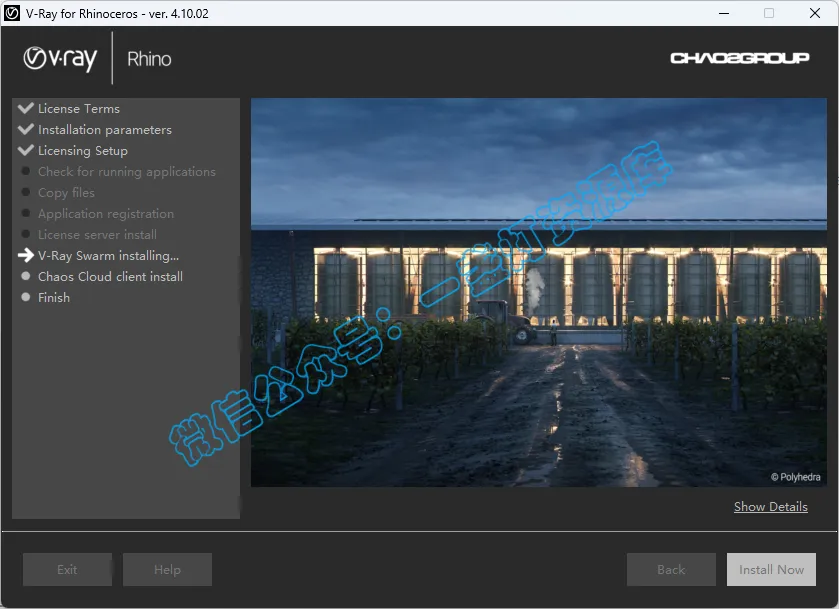Screen dimensions: 839x609
Task: Select Finish step text
Action: (x=54, y=298)
